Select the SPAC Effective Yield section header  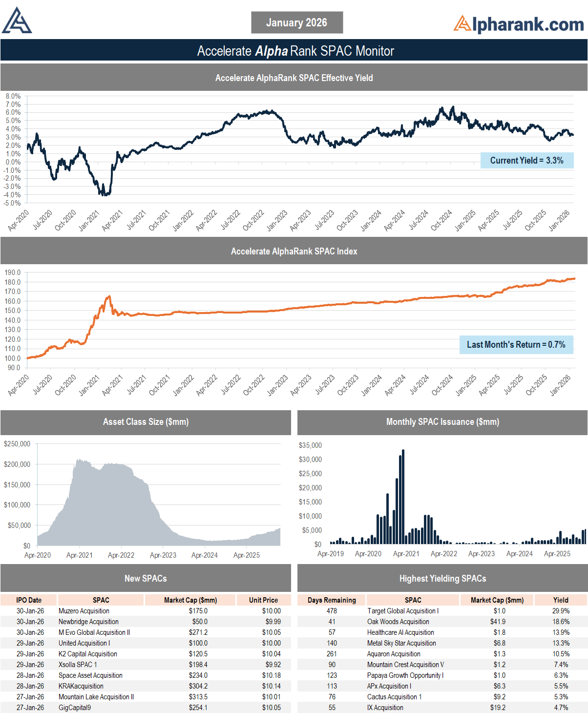click(x=294, y=78)
